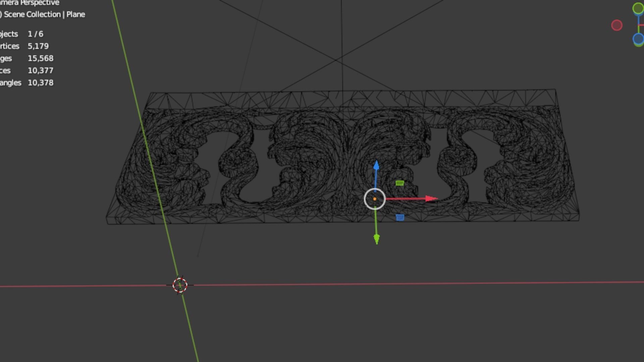This screenshot has height=362, width=644.
Task: Click the Camera Perspective view label
Action: click(x=30, y=3)
